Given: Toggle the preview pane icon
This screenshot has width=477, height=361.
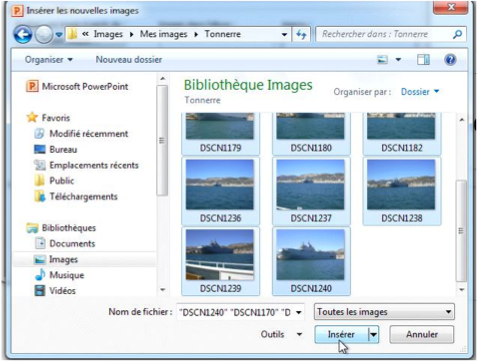Looking at the screenshot, I should 423,60.
